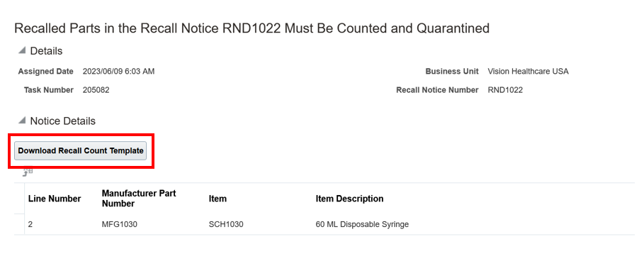Click the Detach table icon

point(28,172)
